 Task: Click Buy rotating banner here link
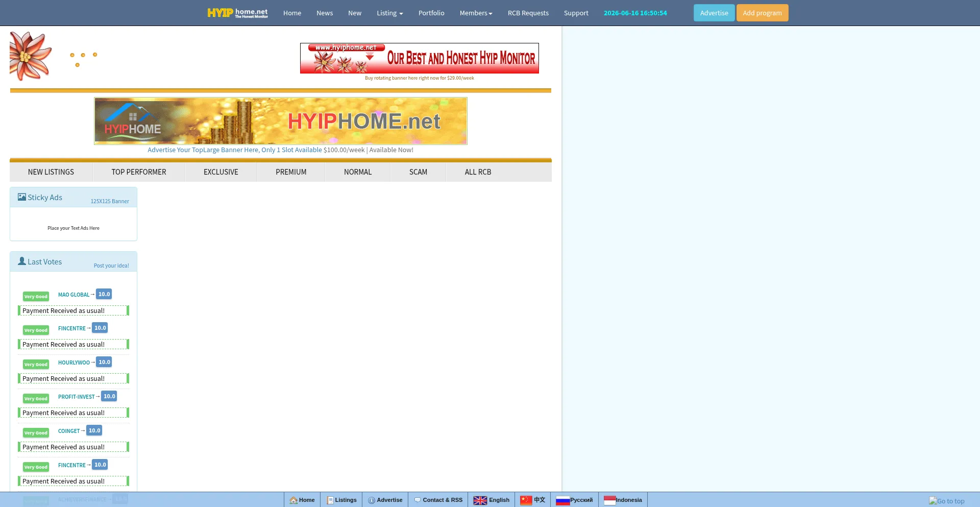tap(420, 78)
